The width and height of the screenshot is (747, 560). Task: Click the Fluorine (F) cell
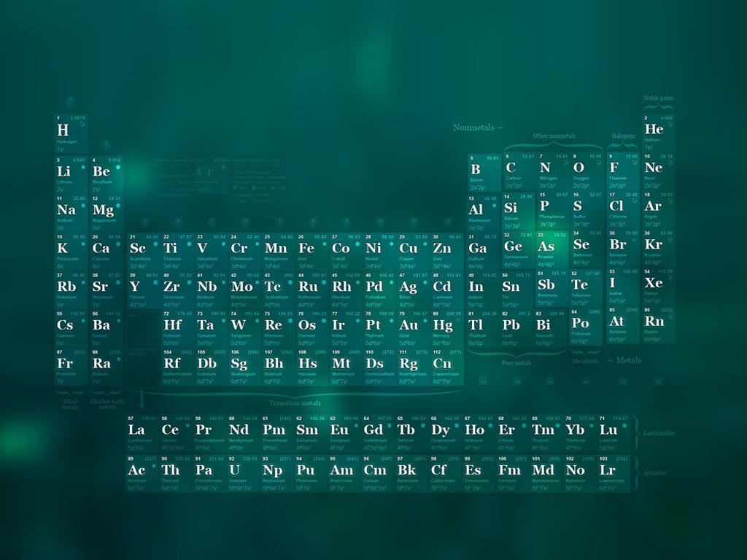623,171
